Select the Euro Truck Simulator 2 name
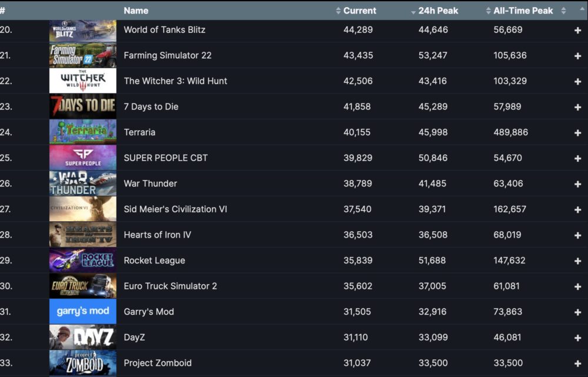588x377 pixels. (171, 286)
